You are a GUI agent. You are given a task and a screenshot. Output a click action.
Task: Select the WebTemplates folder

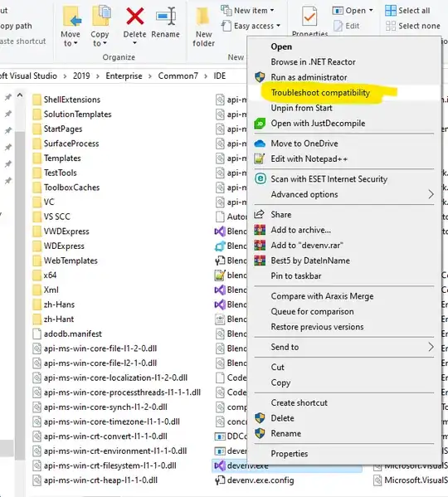(x=65, y=261)
